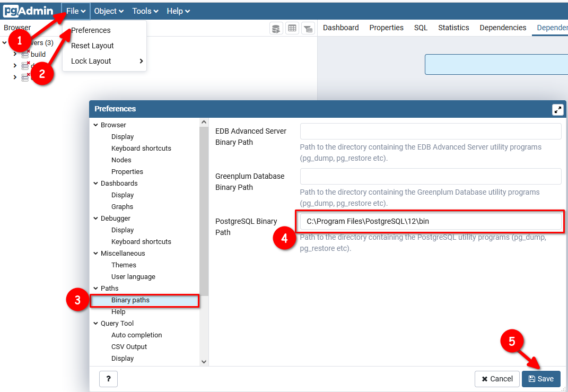Cancel the Preferences dialog

coord(497,379)
